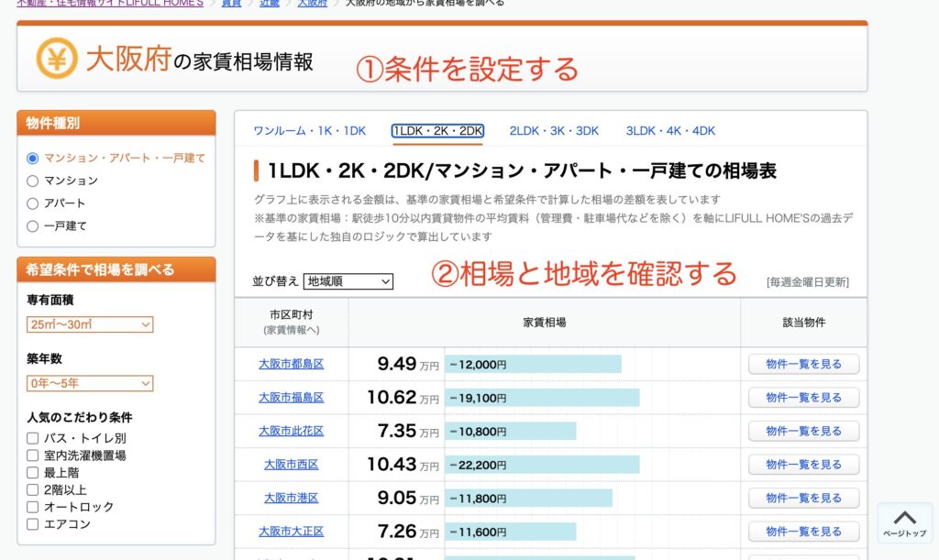Check the エアコン condition box
This screenshot has height=560, width=939.
(33, 524)
